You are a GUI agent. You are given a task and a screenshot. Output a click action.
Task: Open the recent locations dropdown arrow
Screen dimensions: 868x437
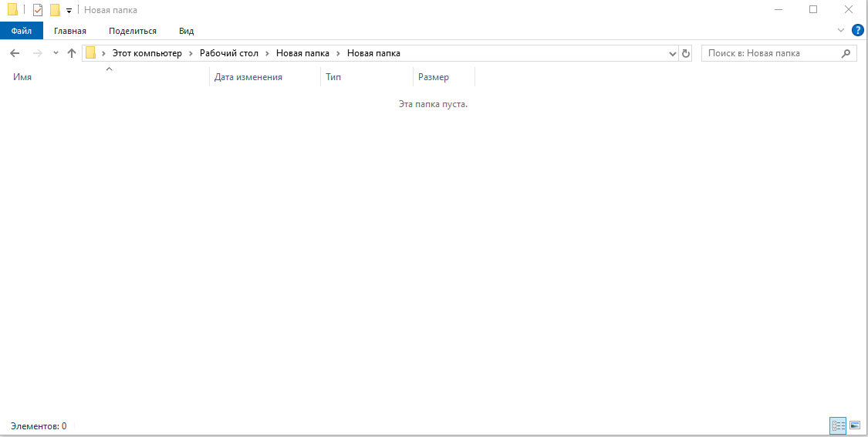click(x=56, y=54)
